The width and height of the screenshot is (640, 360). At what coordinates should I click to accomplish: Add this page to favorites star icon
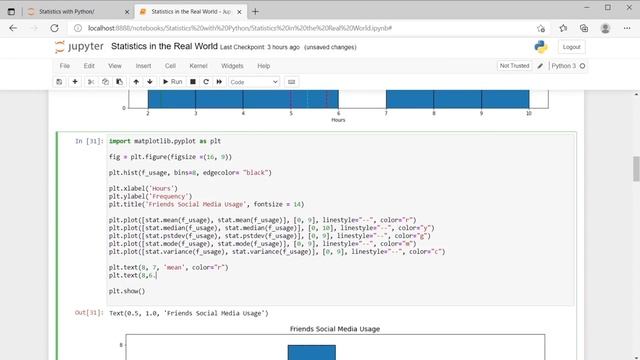click(x=541, y=28)
